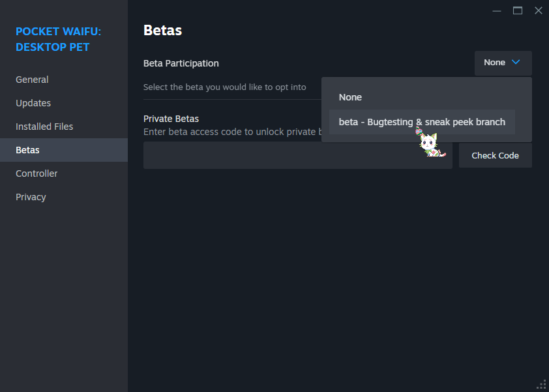Open the Beta Participation dropdown showing None
Screen dimensions: 549x392
(x=503, y=63)
